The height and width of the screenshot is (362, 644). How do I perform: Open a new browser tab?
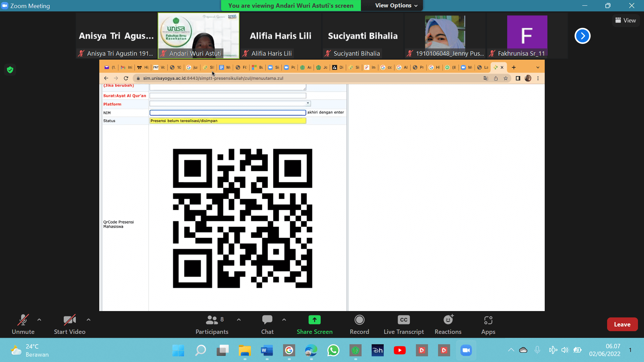(514, 67)
